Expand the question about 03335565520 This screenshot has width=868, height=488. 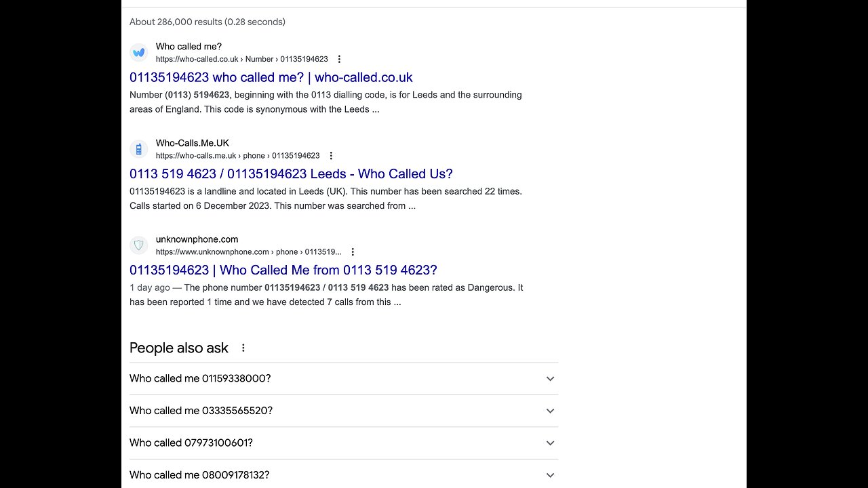pyautogui.click(x=550, y=411)
